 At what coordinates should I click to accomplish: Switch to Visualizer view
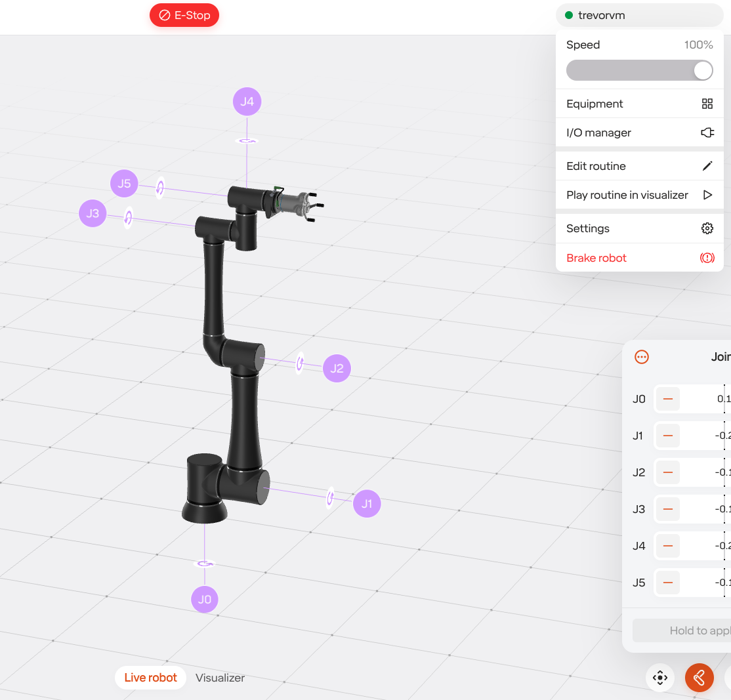tap(220, 678)
